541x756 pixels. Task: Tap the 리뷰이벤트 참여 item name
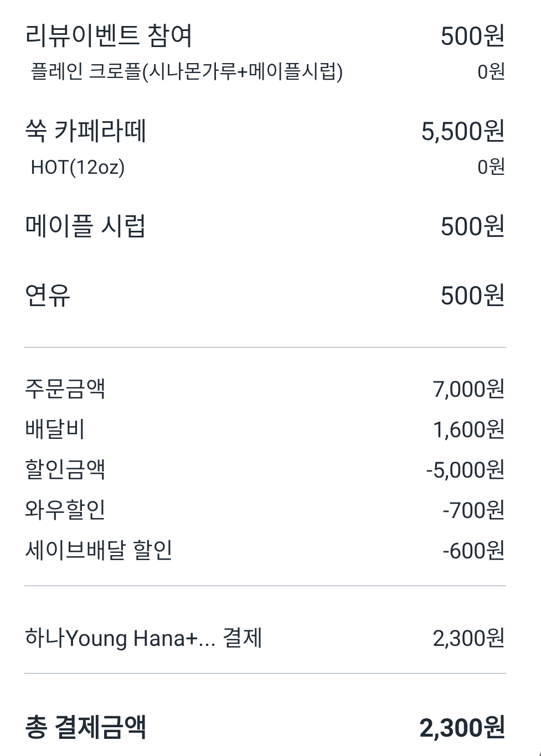pyautogui.click(x=109, y=36)
